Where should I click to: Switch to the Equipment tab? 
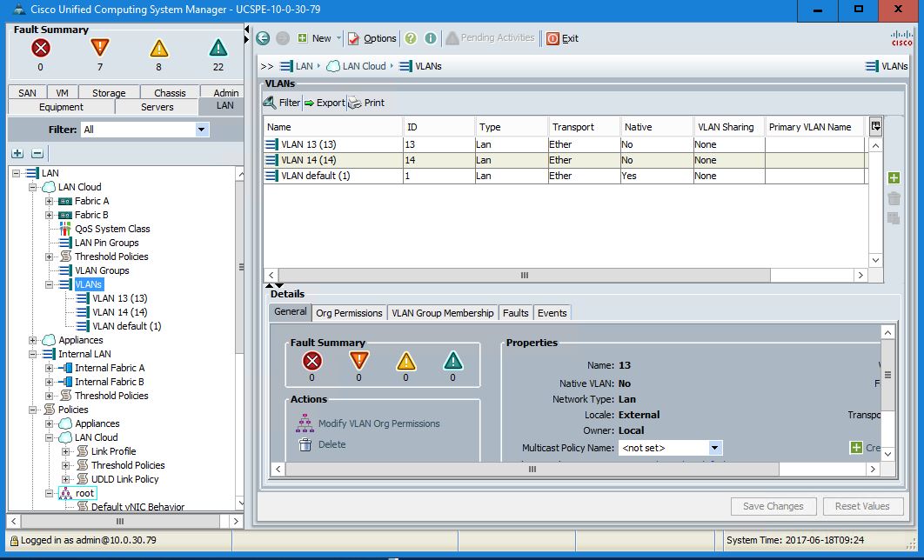point(61,107)
